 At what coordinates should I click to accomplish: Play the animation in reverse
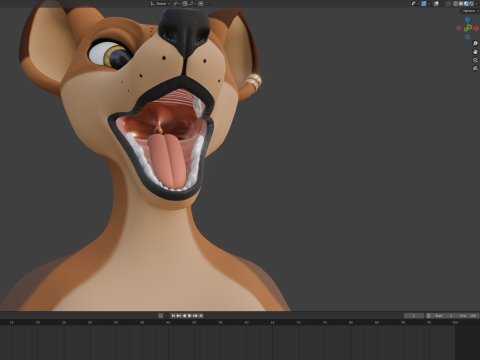tap(184, 316)
